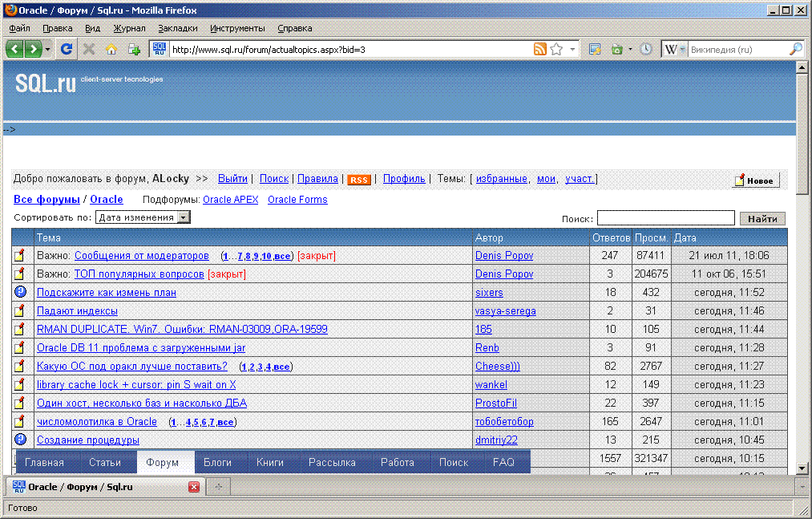812x519 pixels.
Task: Bookmark page with the star icon
Action: click(x=556, y=49)
